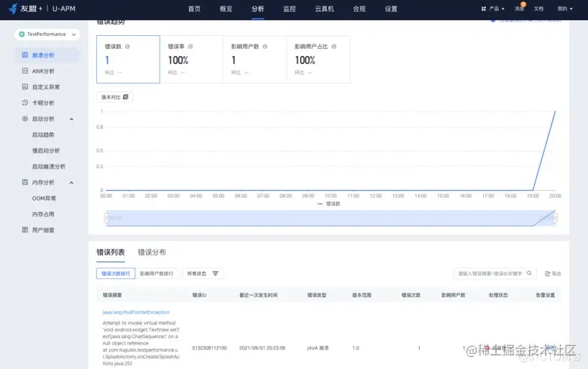
Task: Toggle the 错误数 legend in chart
Action: (x=329, y=204)
